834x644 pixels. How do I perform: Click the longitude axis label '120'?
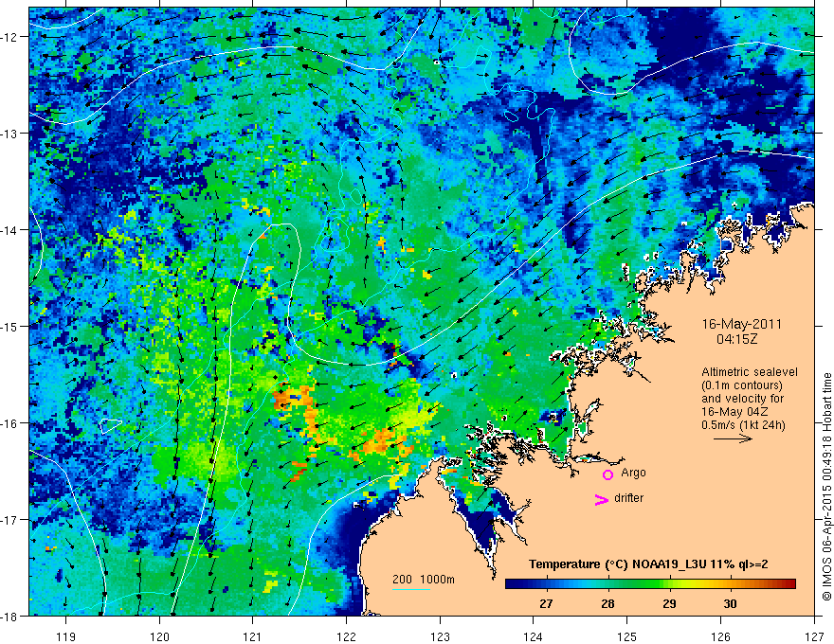[159, 636]
